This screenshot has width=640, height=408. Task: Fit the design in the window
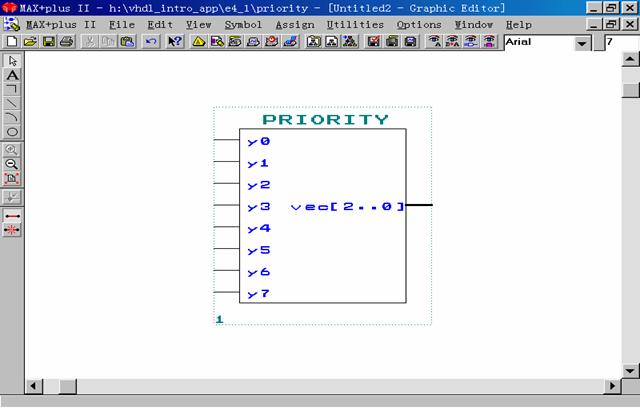(x=12, y=178)
